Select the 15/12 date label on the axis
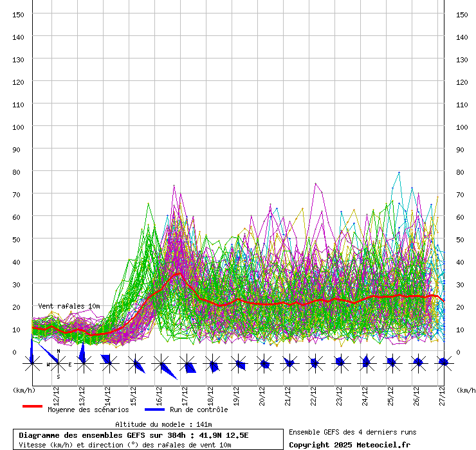476x450 pixels. 133,393
